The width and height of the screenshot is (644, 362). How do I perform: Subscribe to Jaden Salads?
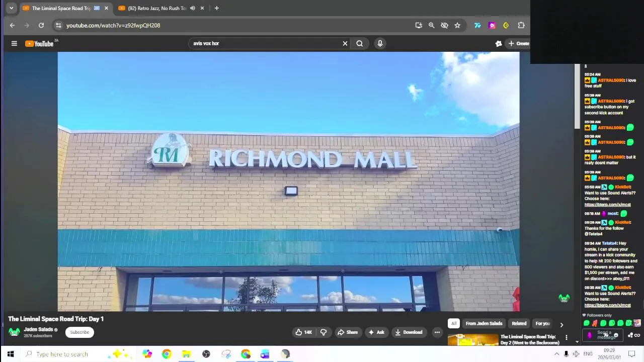[79, 332]
